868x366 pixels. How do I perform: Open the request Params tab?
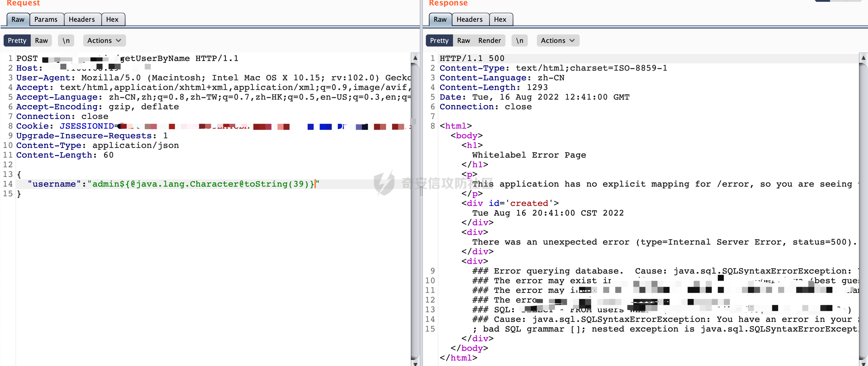(x=46, y=19)
